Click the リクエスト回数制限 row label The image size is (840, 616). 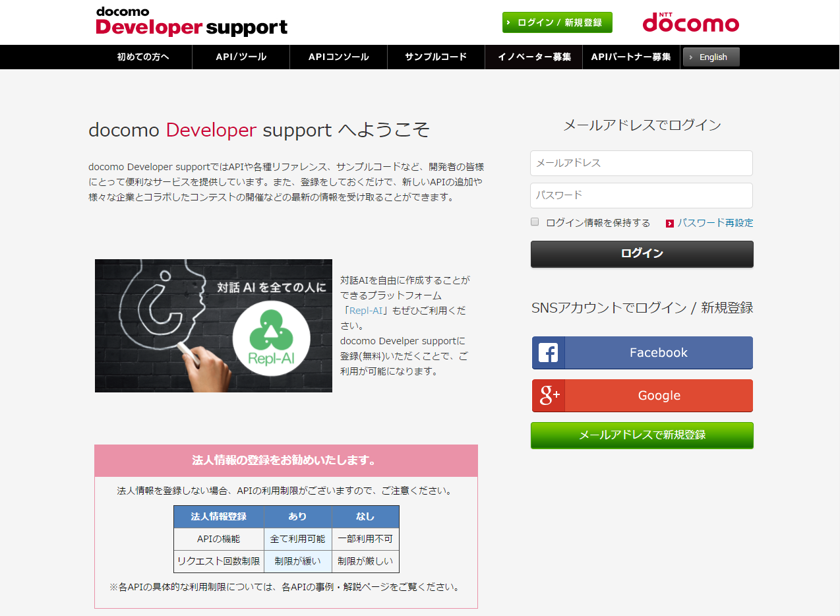[219, 561]
